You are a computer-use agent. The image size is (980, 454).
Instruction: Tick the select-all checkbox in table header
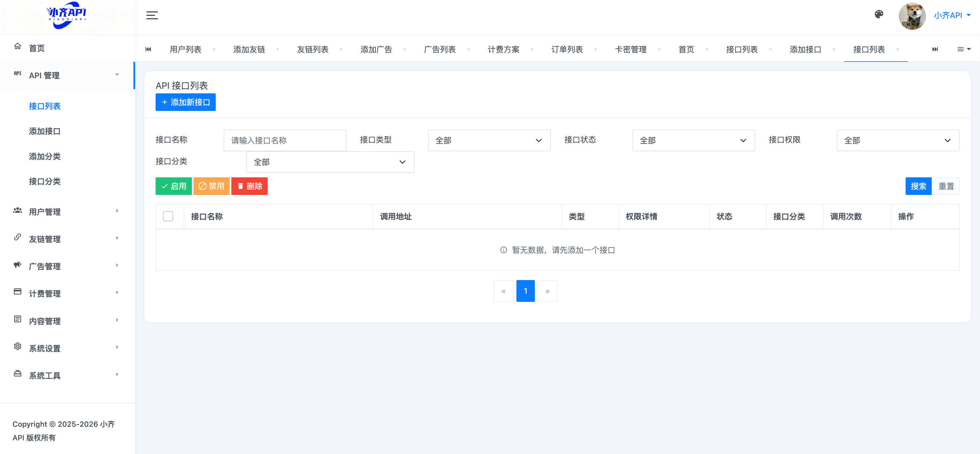tap(169, 216)
